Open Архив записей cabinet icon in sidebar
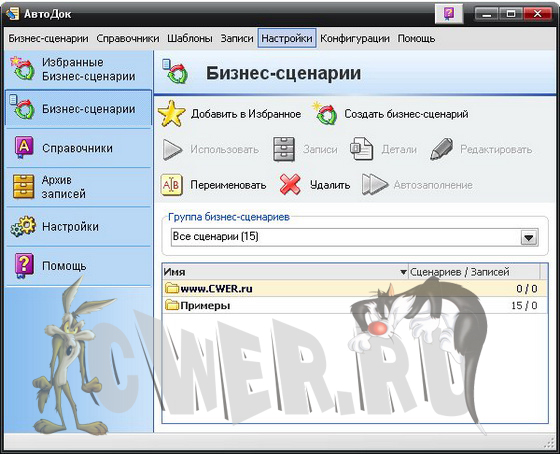560x454 pixels. pyautogui.click(x=24, y=186)
